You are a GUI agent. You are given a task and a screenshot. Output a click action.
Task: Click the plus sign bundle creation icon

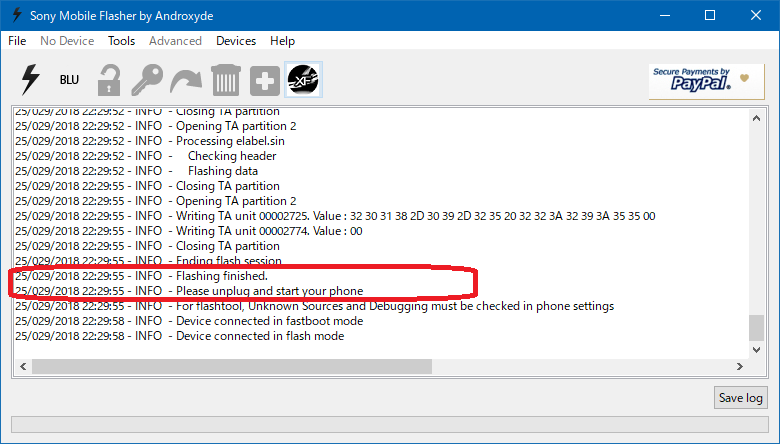click(x=265, y=80)
